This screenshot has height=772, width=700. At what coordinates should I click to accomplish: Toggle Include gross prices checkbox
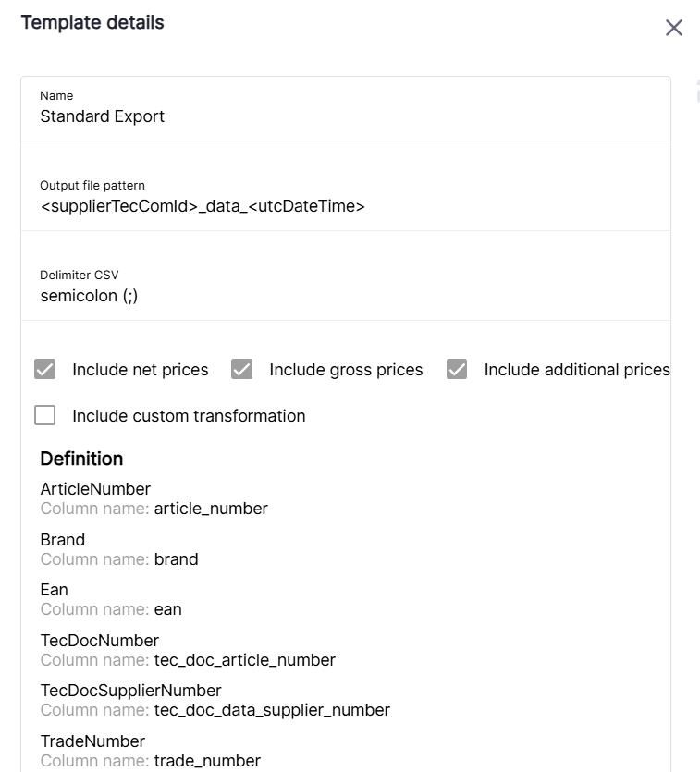click(x=242, y=370)
